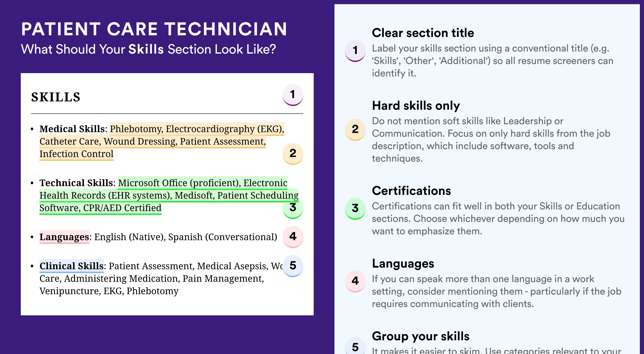Click the pink-highlighted Languages label
Screen dimensions: 644x354
click(64, 237)
